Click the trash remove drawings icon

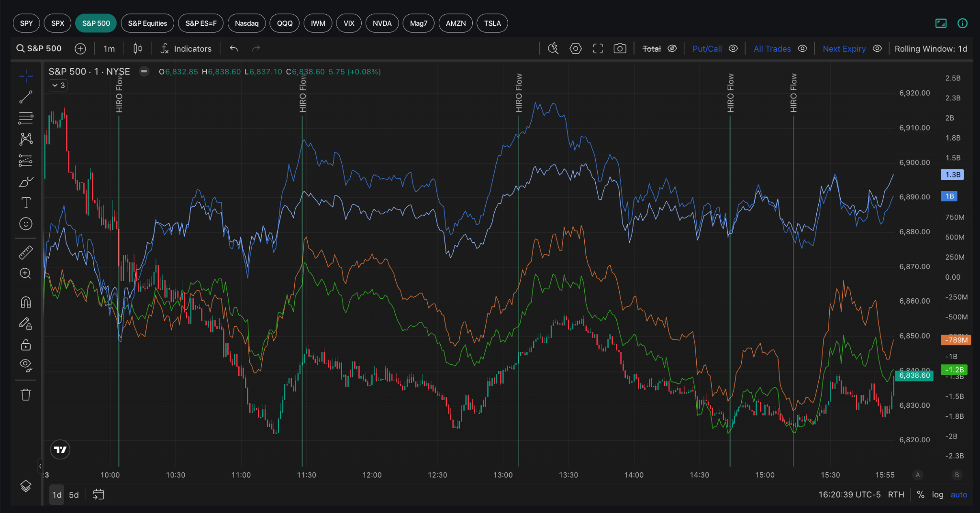click(26, 394)
